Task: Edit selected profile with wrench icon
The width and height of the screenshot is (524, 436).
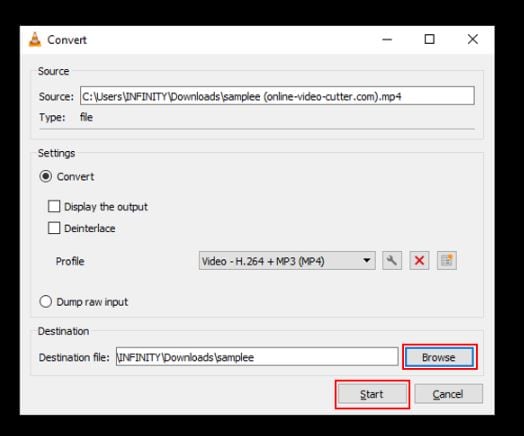Action: 392,260
